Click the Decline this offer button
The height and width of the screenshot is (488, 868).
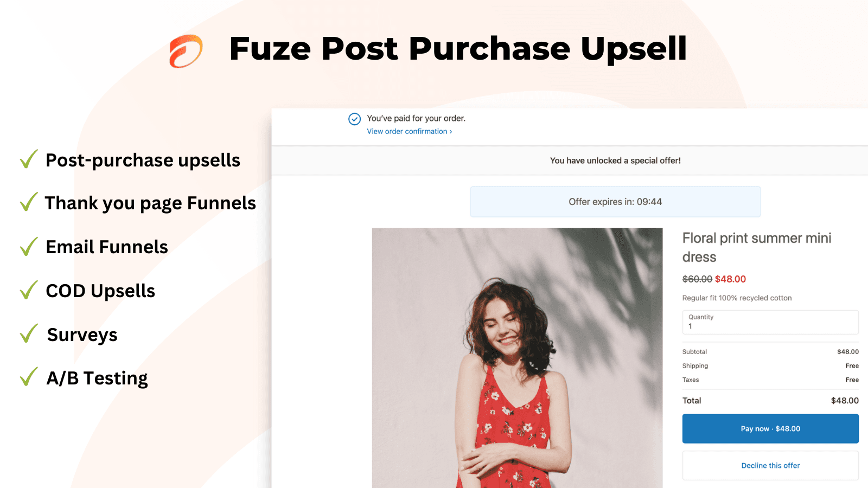point(770,465)
